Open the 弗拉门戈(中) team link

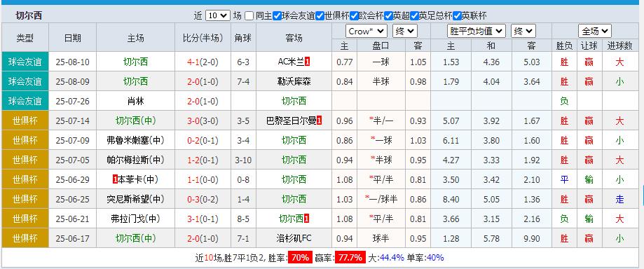tap(135, 219)
